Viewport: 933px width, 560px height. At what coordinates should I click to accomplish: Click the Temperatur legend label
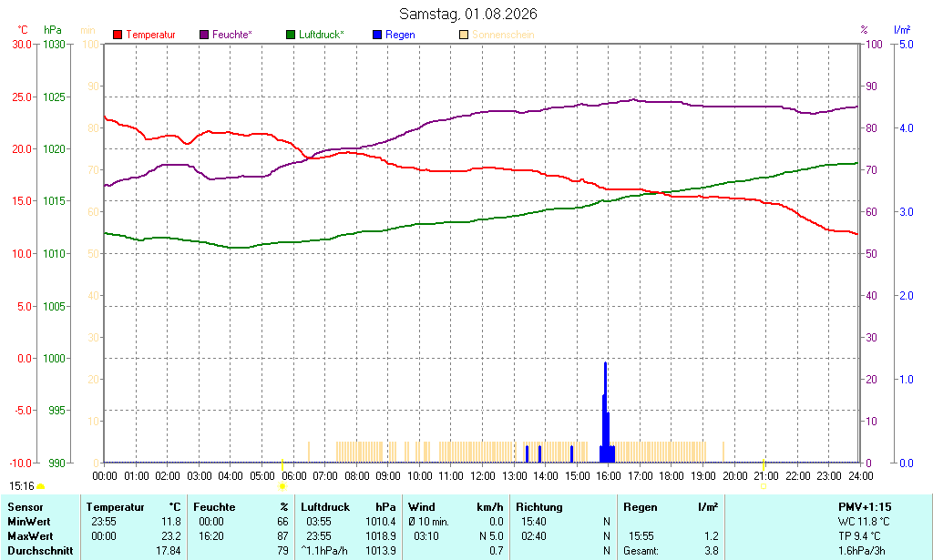(x=150, y=36)
